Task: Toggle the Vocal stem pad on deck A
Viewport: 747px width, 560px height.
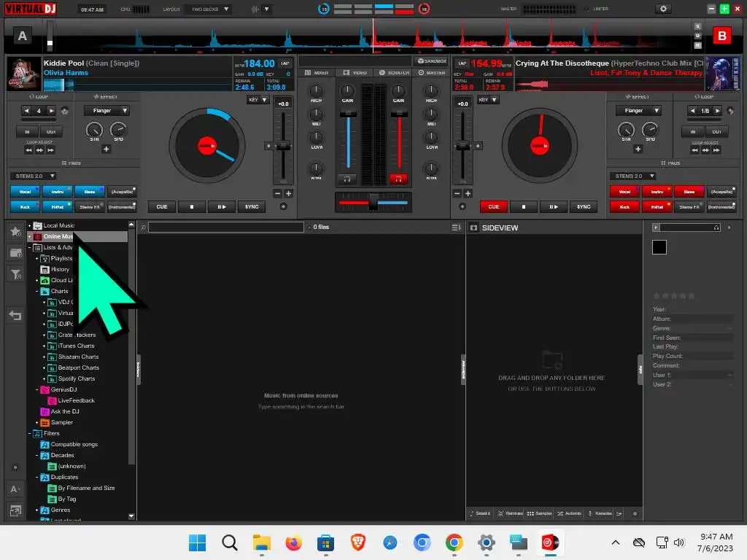Action: [x=26, y=192]
